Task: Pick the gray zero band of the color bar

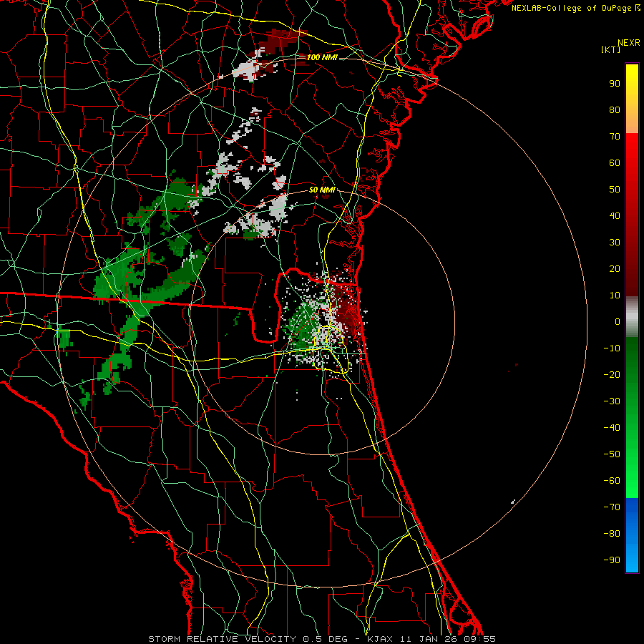Action: click(x=632, y=317)
